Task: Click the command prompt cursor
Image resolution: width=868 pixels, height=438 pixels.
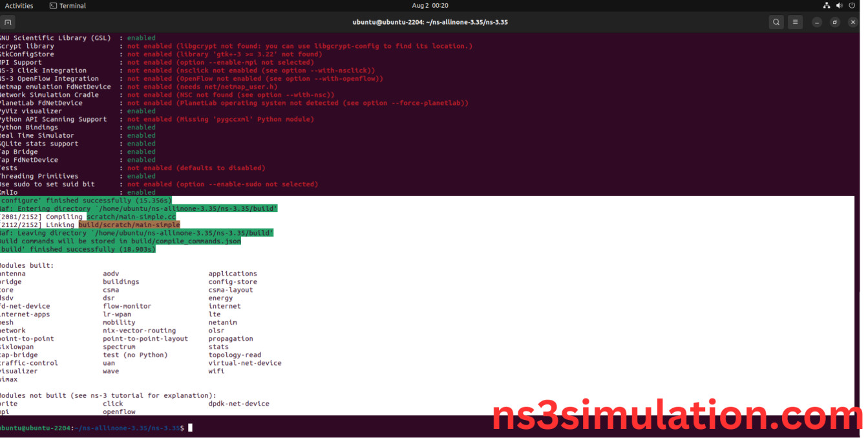Action: coord(190,428)
